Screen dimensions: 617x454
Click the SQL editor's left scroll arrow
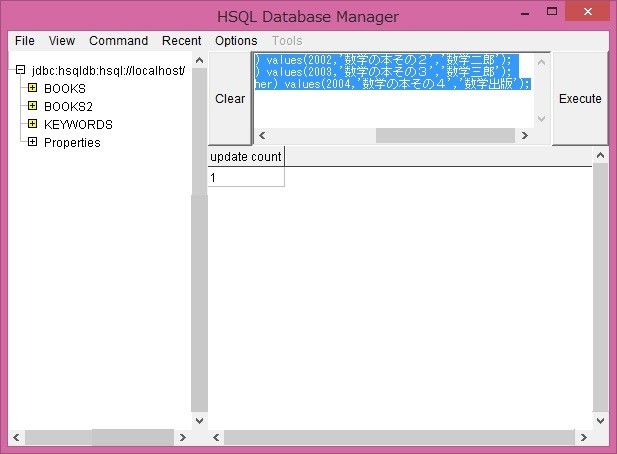[262, 136]
